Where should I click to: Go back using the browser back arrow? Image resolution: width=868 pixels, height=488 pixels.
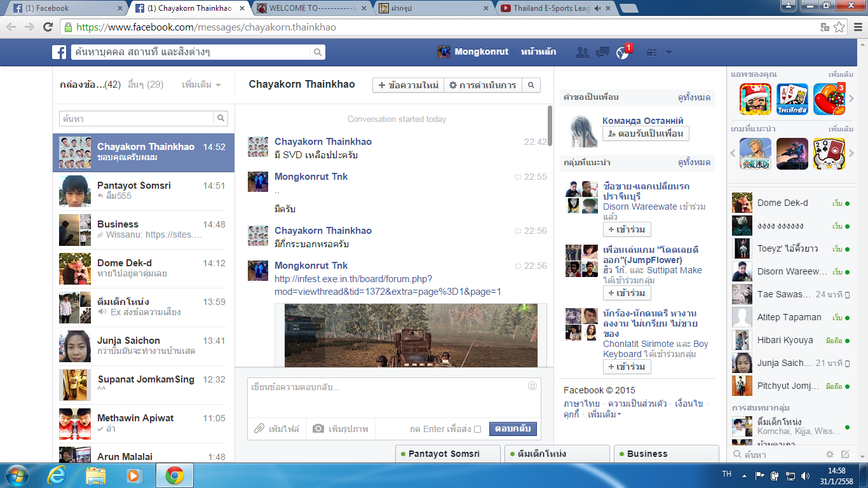coord(12,27)
